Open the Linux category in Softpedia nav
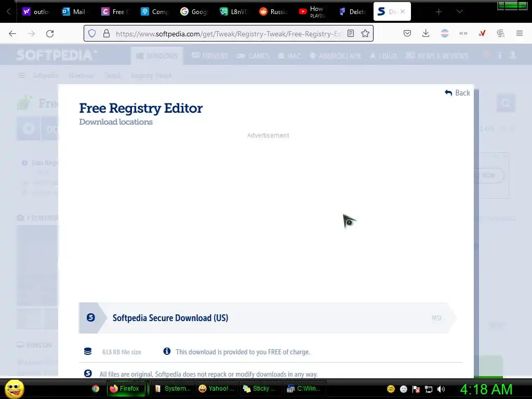Image resolution: width=532 pixels, height=399 pixels. (x=383, y=56)
